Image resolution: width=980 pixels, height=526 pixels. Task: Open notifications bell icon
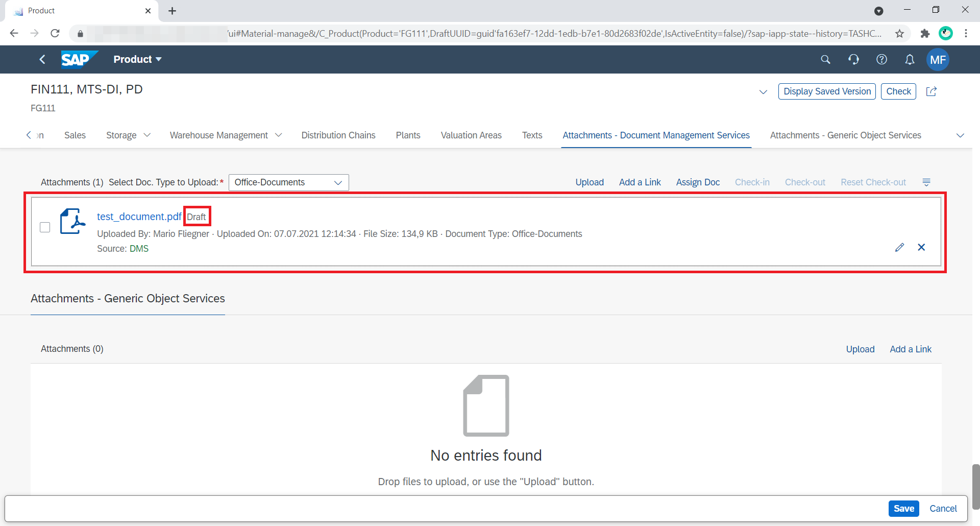[910, 60]
